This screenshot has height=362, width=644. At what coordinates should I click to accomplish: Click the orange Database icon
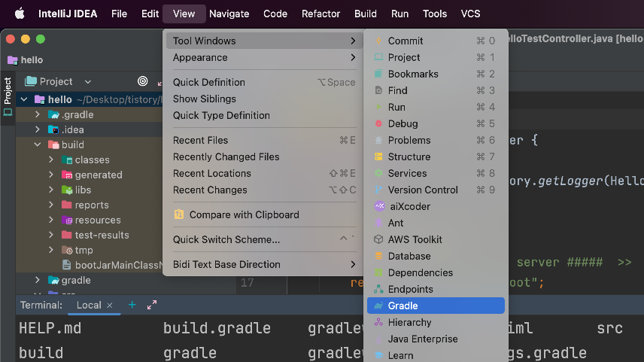point(378,256)
